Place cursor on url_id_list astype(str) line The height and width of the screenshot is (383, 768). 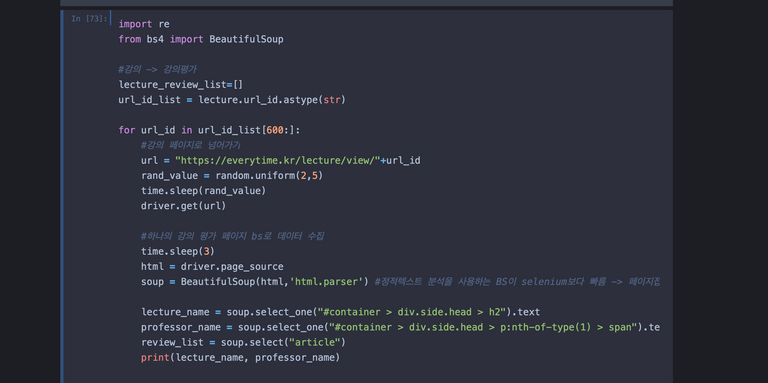[232, 100]
